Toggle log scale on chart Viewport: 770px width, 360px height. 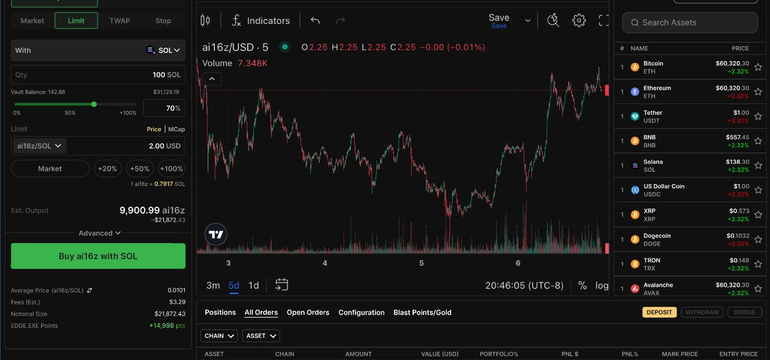(601, 285)
